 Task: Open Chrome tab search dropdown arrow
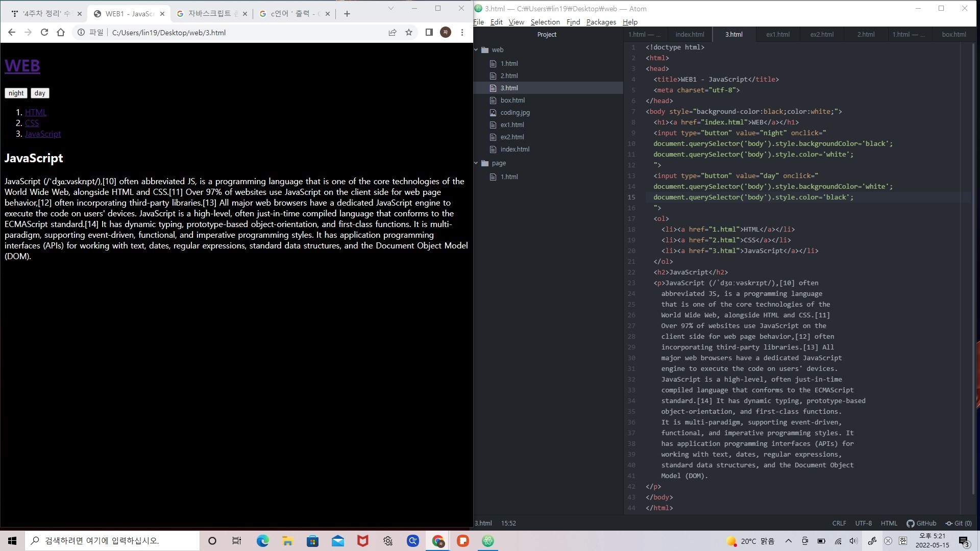coord(390,8)
